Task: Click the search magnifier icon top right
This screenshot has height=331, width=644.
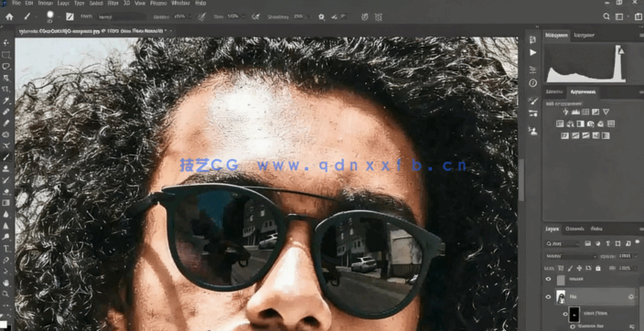Action: (x=606, y=16)
